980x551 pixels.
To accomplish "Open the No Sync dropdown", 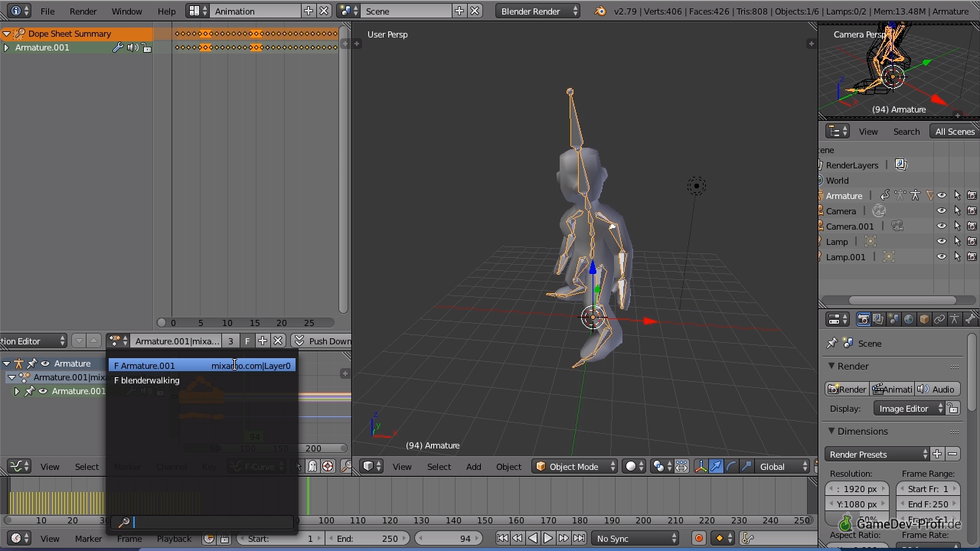I will (x=636, y=538).
